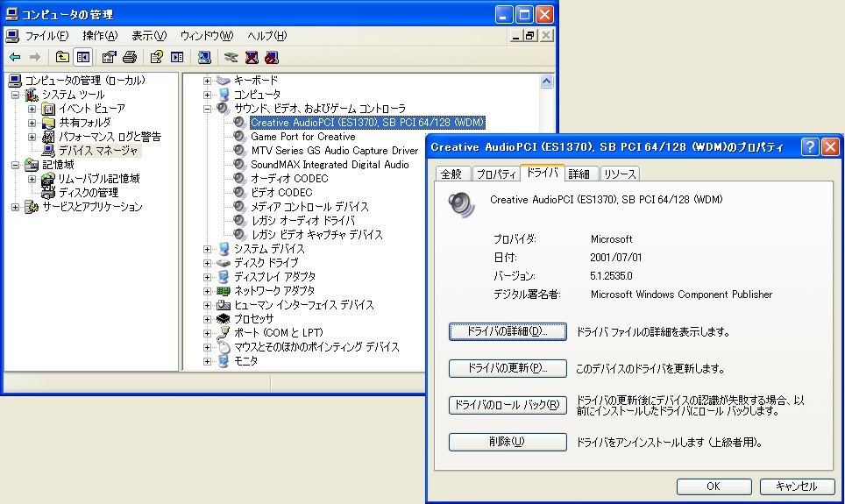Click the Game Port for Creative speaker icon

point(239,137)
